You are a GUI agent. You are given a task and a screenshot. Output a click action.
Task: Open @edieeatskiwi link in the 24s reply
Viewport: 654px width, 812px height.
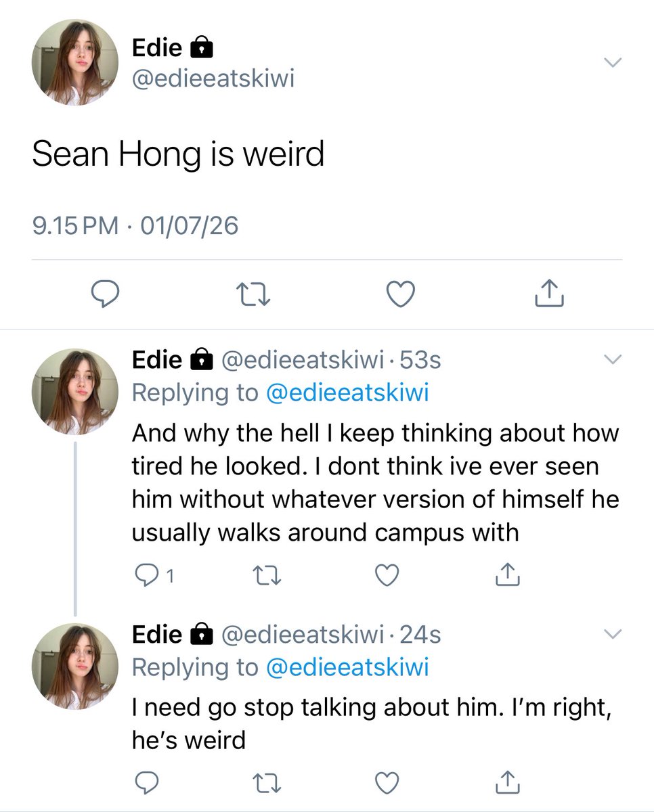click(348, 667)
